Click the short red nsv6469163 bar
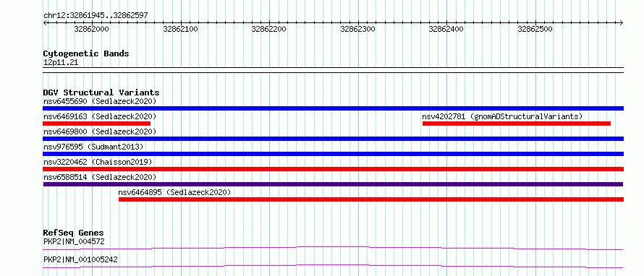 97,124
